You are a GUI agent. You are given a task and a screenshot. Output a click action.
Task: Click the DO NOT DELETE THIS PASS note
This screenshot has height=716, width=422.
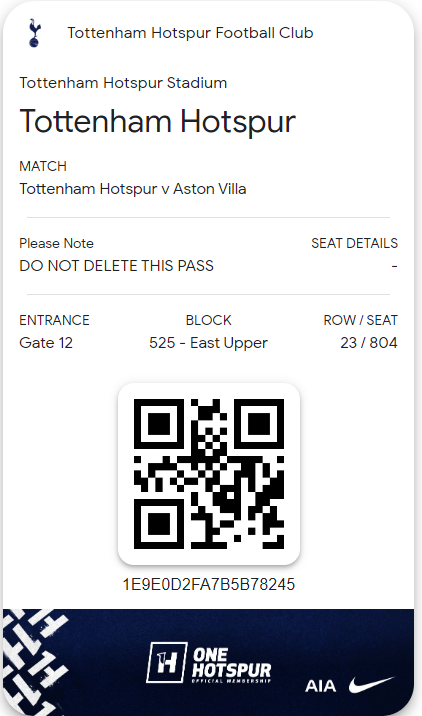tap(116, 266)
